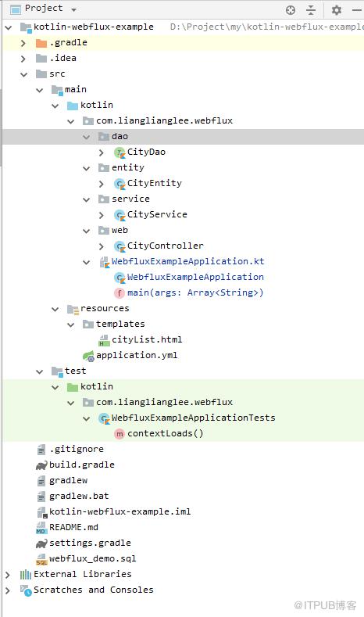Viewport: 364px width, 617px height.
Task: Expand the .gradle folder arrow
Action: [23, 43]
